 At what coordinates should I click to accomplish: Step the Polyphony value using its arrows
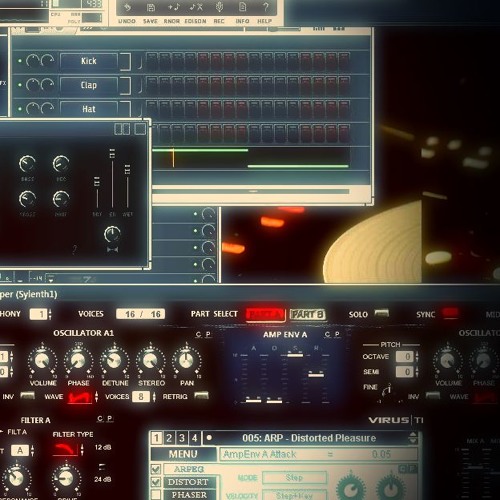pos(50,314)
